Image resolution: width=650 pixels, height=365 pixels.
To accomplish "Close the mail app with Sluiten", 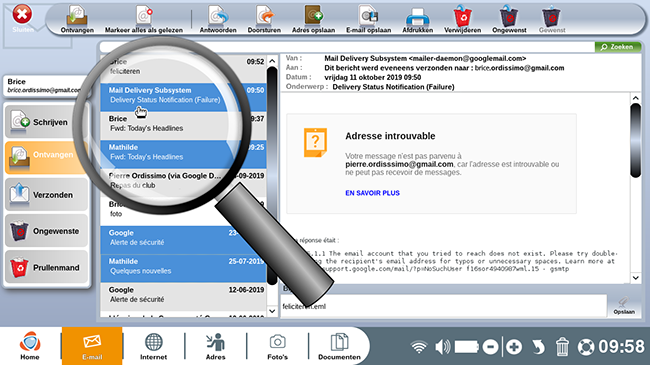I will tap(22, 19).
